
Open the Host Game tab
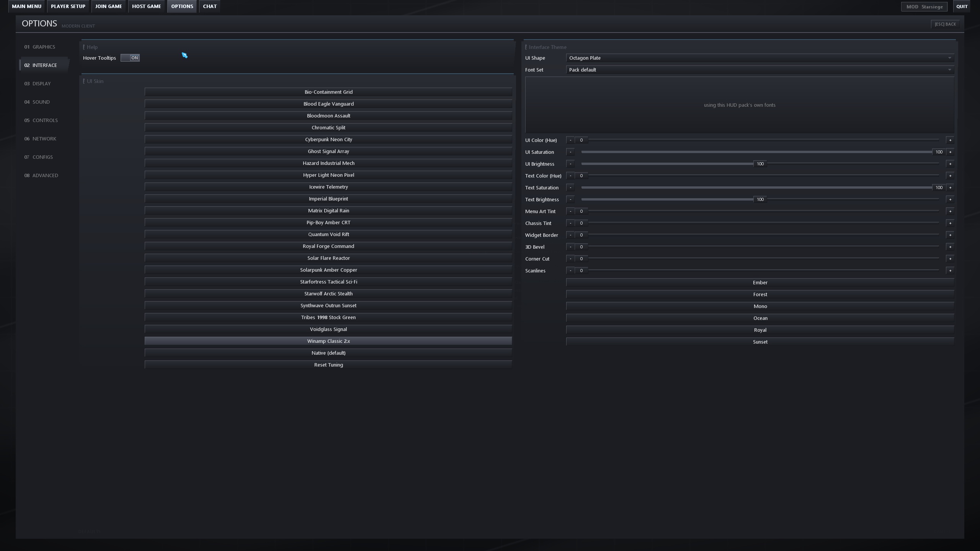coord(146,6)
